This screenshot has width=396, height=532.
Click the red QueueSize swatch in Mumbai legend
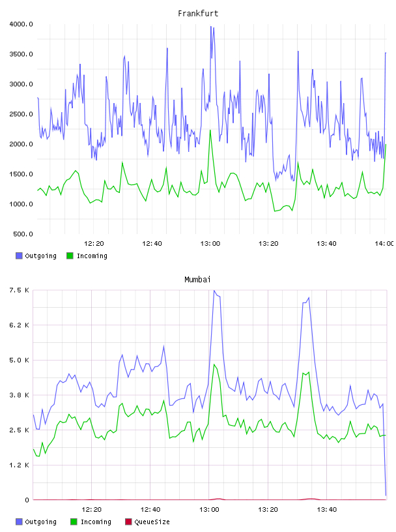click(x=128, y=522)
